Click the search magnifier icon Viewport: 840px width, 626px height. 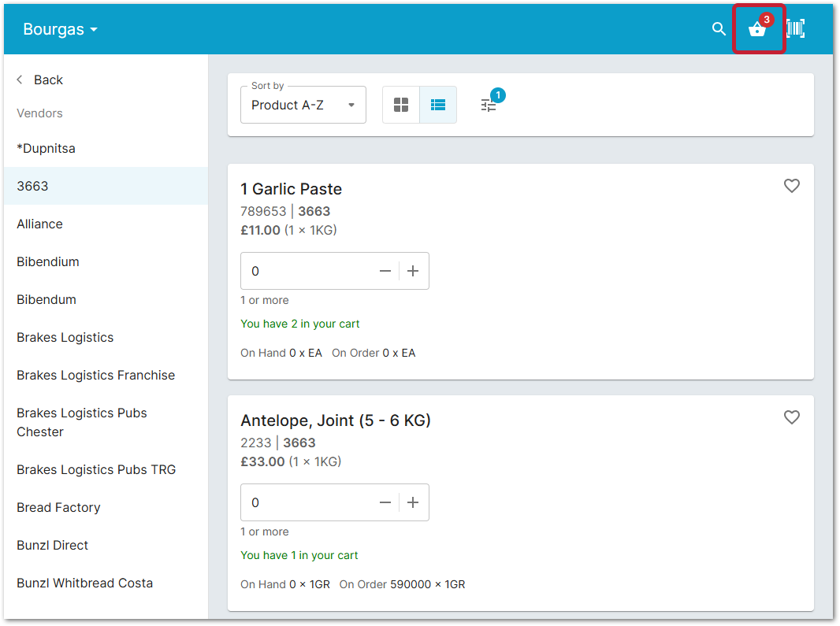coord(718,28)
